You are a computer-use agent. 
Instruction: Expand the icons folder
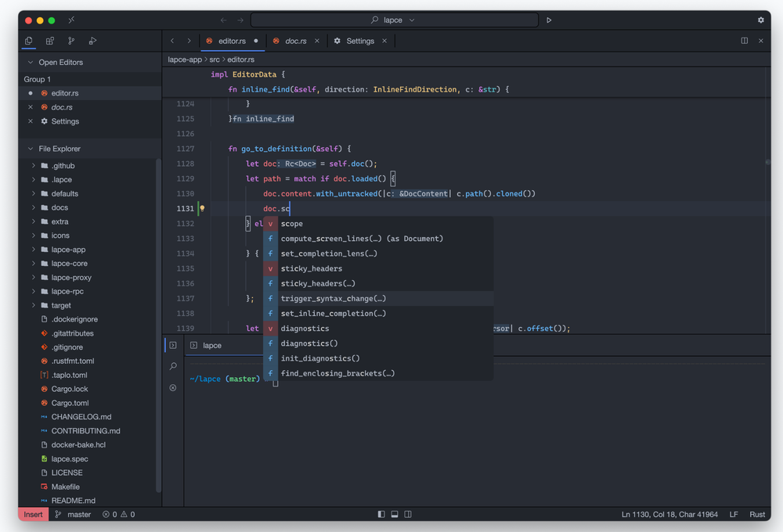click(x=34, y=235)
